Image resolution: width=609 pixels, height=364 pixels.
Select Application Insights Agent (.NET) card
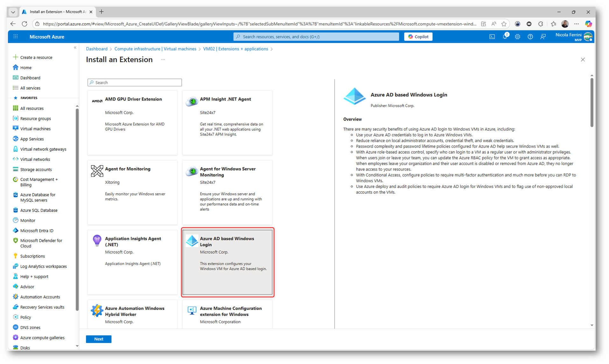tap(132, 262)
